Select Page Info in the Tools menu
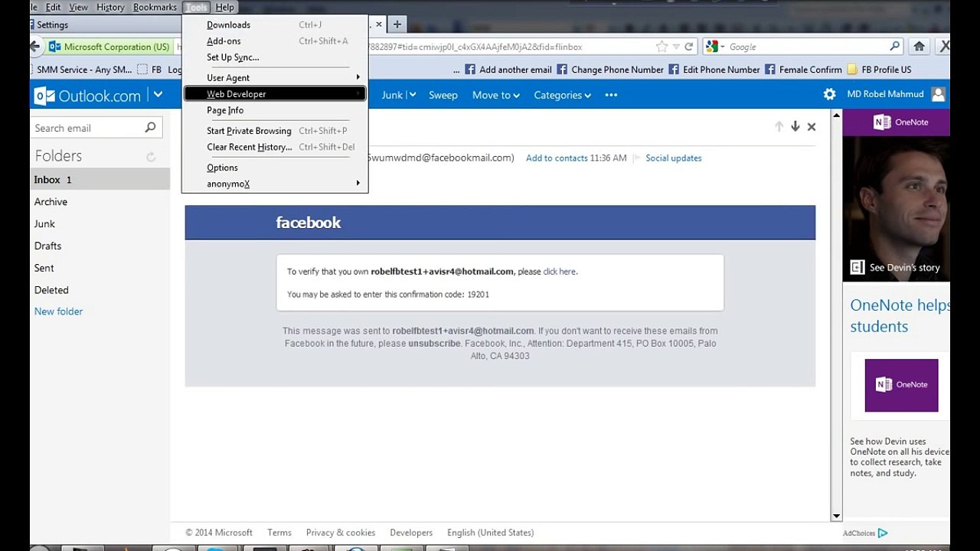 tap(275, 110)
